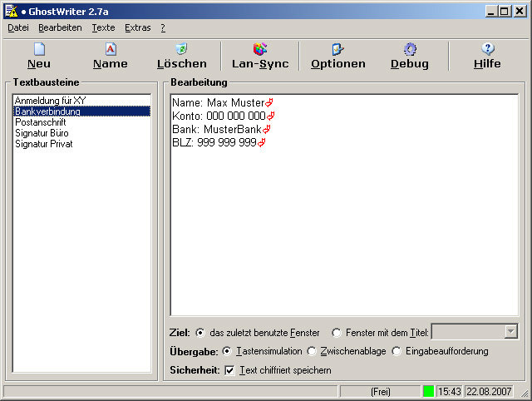Click the Debug gear icon

click(410, 49)
